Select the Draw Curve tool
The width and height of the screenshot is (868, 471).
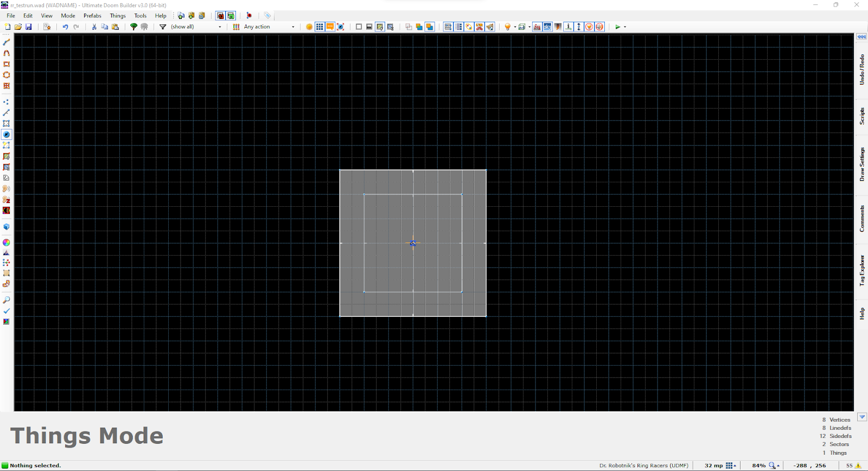point(7,53)
